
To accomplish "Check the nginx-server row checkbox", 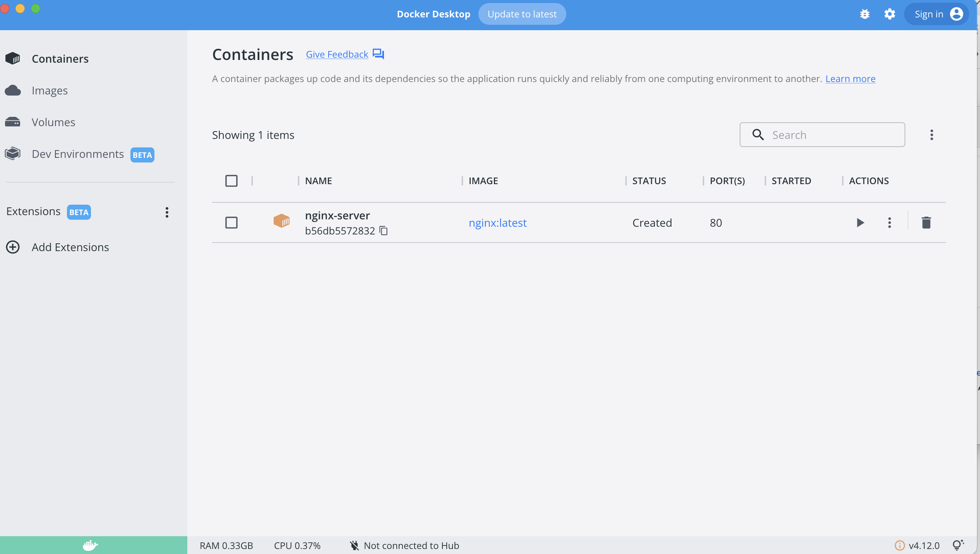I will (231, 222).
